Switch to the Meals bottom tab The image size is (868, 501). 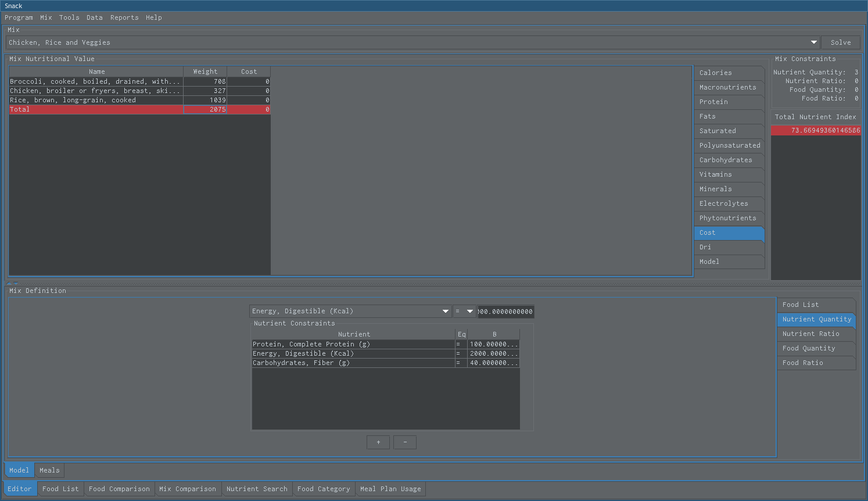pos(49,470)
